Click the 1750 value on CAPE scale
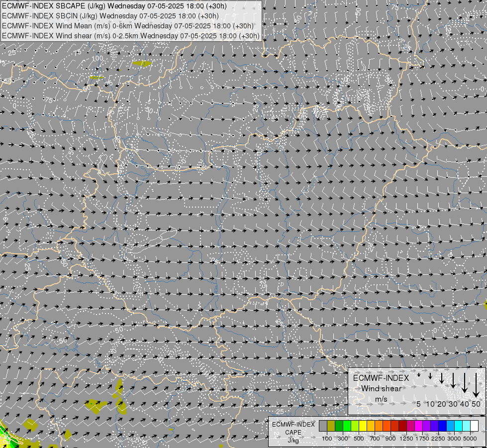Viewport: 487px width, 448px height. [422, 439]
